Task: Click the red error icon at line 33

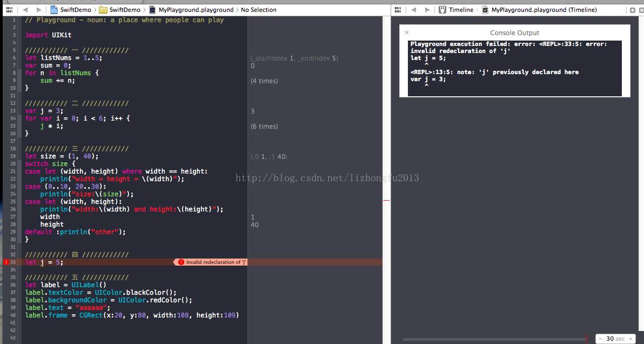Action: click(6, 262)
